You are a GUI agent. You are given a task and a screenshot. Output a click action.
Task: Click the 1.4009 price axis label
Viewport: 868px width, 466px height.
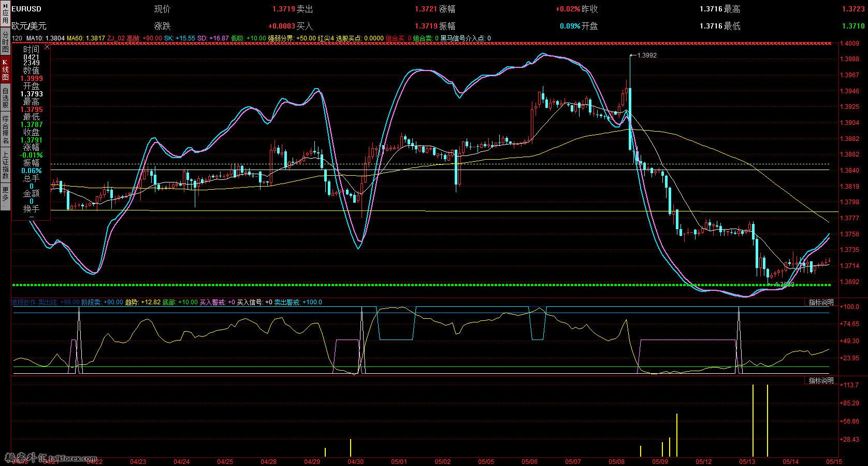click(850, 44)
